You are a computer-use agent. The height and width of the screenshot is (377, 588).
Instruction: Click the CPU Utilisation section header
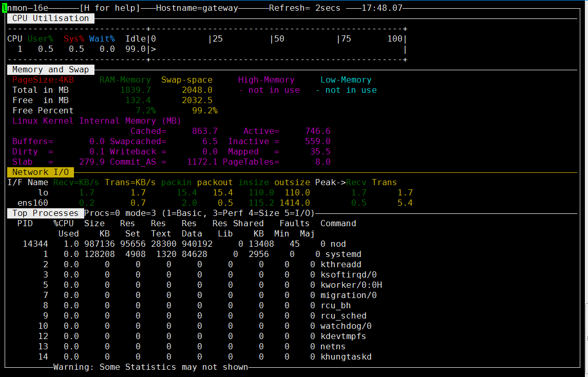pyautogui.click(x=51, y=18)
